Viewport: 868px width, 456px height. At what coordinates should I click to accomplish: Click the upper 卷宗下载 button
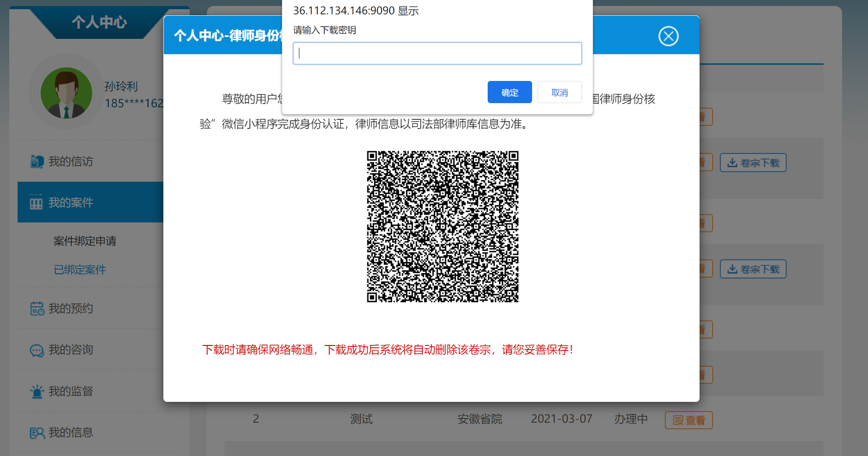click(753, 163)
